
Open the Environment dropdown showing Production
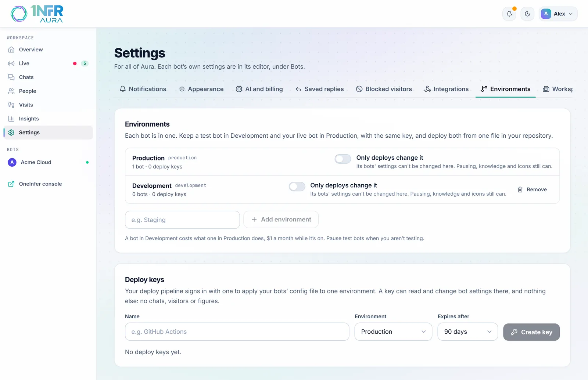point(393,332)
